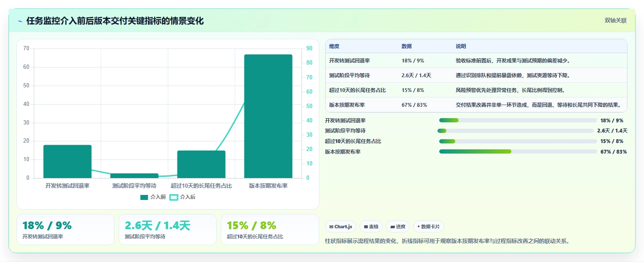Click the 测试阶段平均等待 progress bar
The height and width of the screenshot is (262, 644).
pos(516,131)
